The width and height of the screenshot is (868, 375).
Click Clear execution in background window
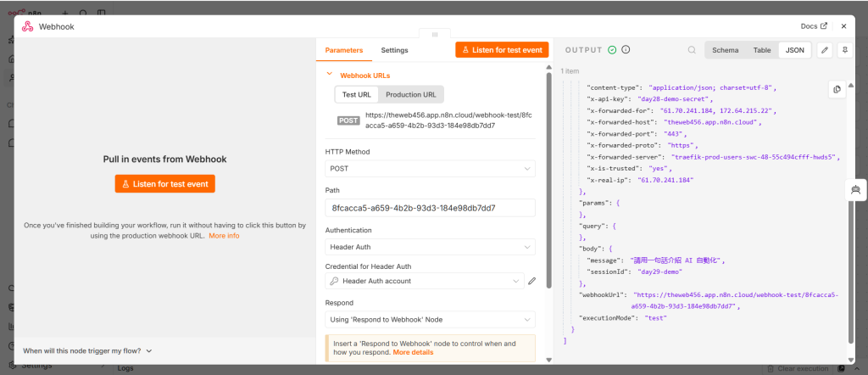click(798, 369)
